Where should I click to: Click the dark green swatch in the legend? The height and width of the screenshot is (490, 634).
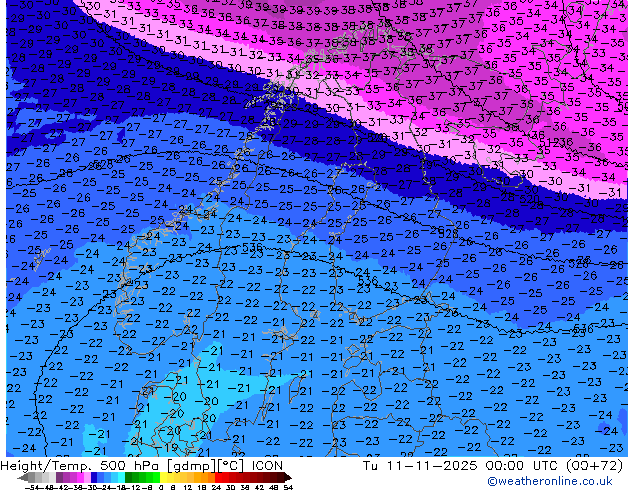coord(128,477)
